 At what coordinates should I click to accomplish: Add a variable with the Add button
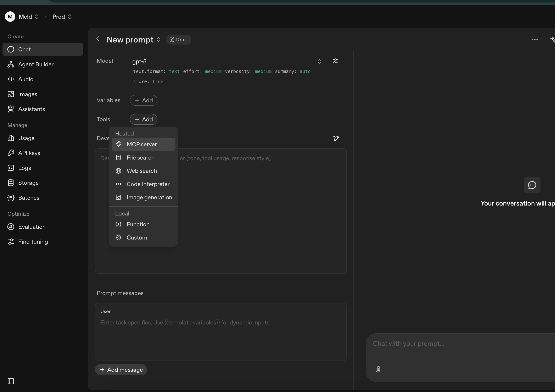click(x=143, y=100)
